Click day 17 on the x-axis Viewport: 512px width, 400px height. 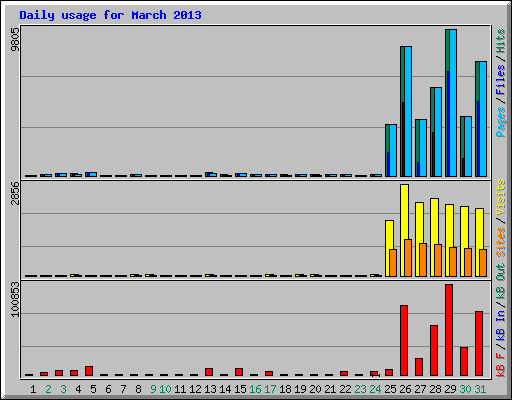coord(270,389)
